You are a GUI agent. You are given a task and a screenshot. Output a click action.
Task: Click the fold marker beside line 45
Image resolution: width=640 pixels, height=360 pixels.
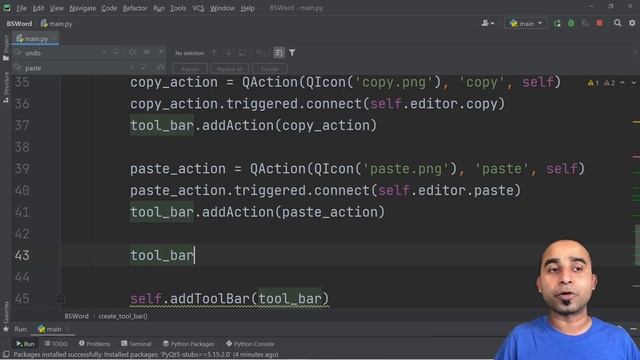click(x=60, y=299)
